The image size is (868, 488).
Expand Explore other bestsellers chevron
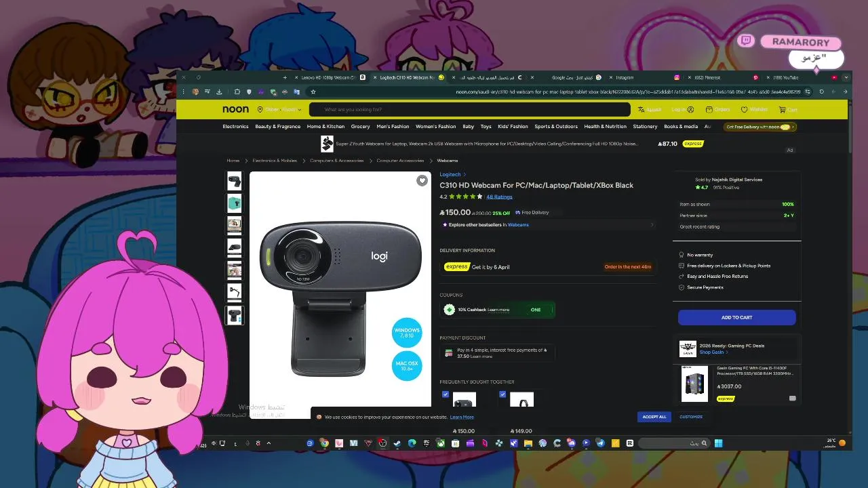pyautogui.click(x=652, y=224)
